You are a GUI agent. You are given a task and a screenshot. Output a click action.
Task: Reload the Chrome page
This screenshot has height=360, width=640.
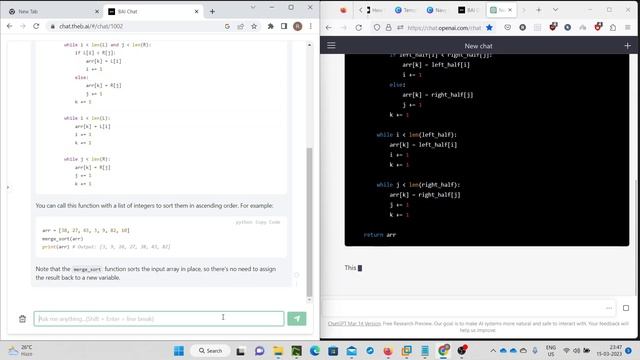(x=36, y=26)
